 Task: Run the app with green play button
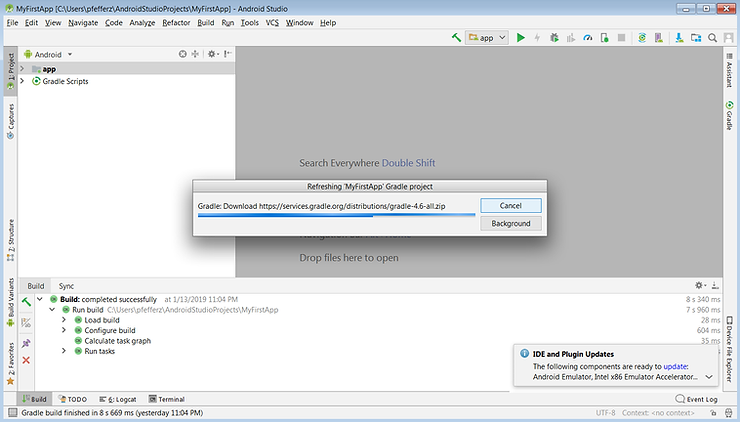click(x=521, y=38)
